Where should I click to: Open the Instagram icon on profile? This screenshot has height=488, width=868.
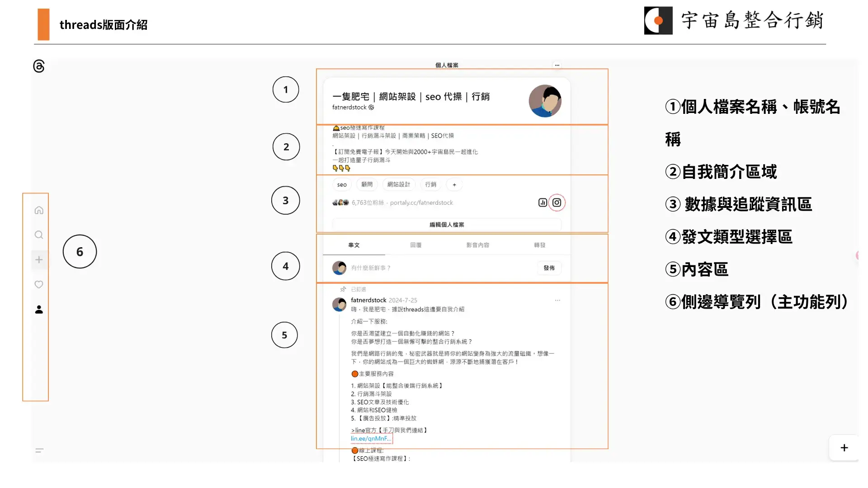click(x=557, y=203)
